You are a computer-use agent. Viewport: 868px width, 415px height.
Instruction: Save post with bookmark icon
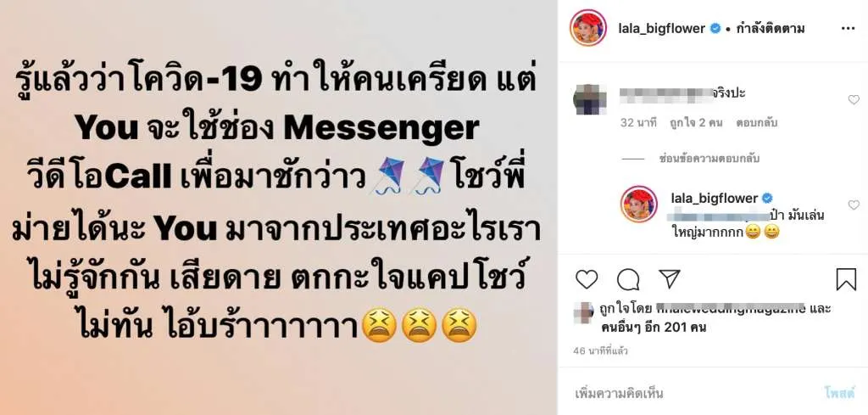click(x=846, y=280)
